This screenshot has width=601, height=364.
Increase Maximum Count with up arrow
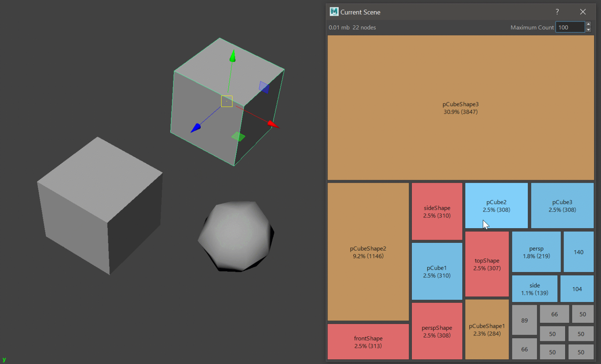(x=588, y=24)
